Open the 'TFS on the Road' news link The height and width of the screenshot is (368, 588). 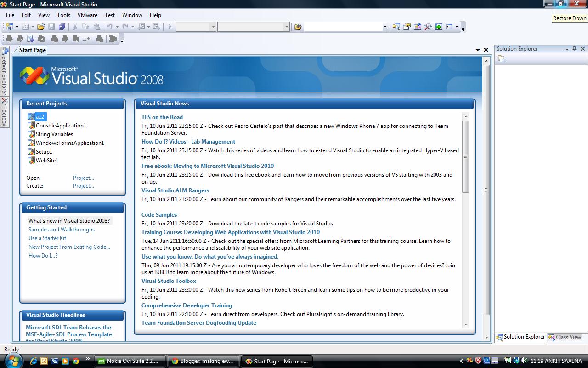coord(162,117)
